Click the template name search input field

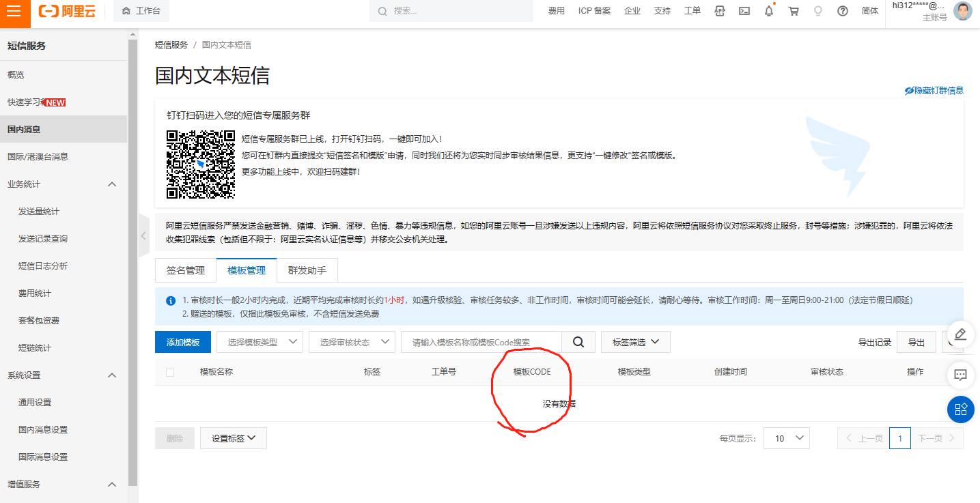[481, 342]
